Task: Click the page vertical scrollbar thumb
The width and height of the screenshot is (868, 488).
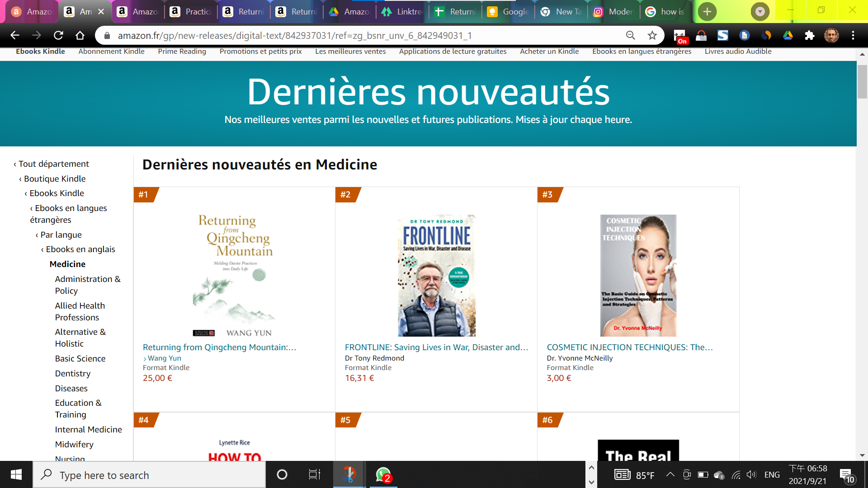Action: tap(862, 81)
